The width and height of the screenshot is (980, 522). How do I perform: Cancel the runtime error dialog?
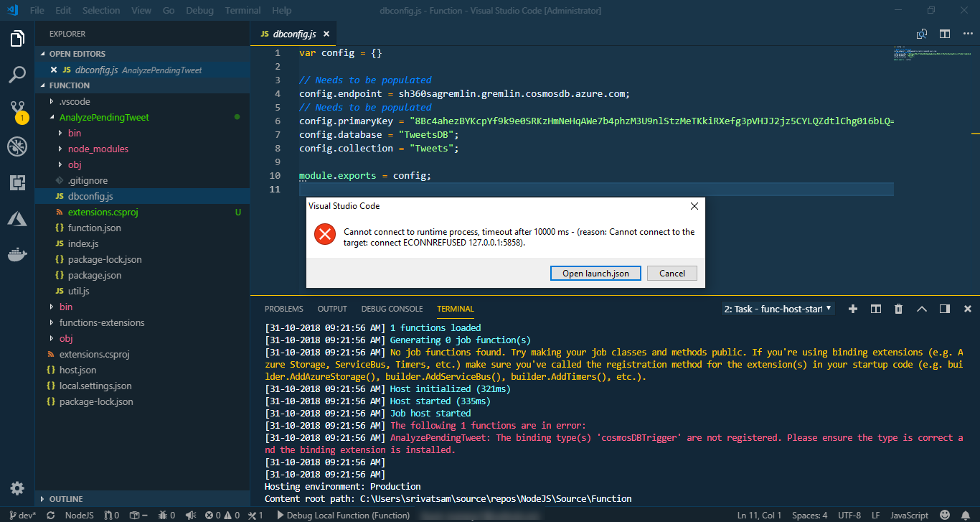click(x=672, y=273)
